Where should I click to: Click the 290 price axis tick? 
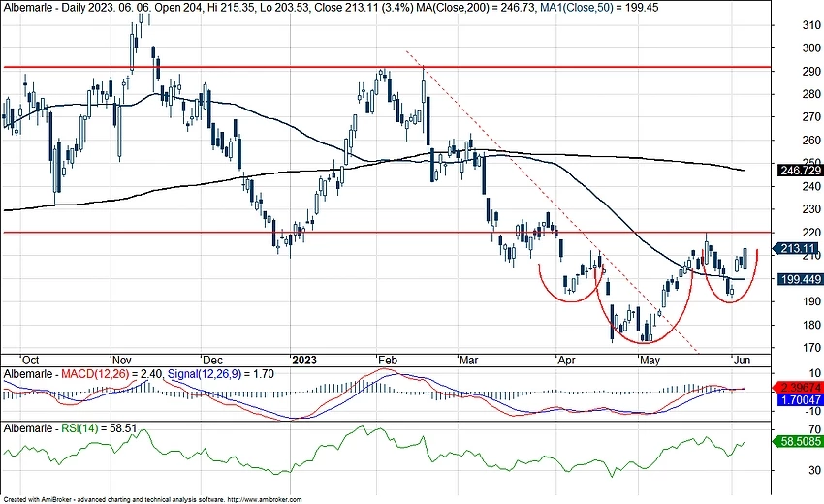coord(811,71)
